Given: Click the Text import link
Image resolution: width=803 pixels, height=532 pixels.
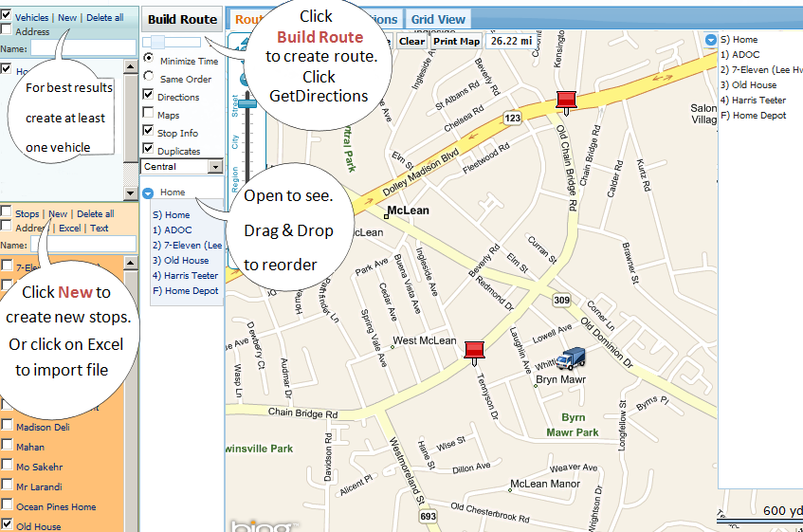Looking at the screenshot, I should pos(100,229).
